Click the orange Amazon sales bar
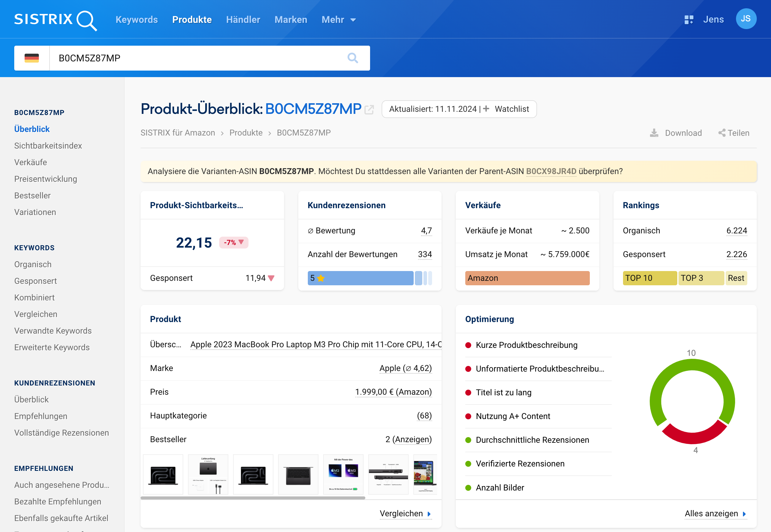The image size is (771, 532). pyautogui.click(x=527, y=278)
